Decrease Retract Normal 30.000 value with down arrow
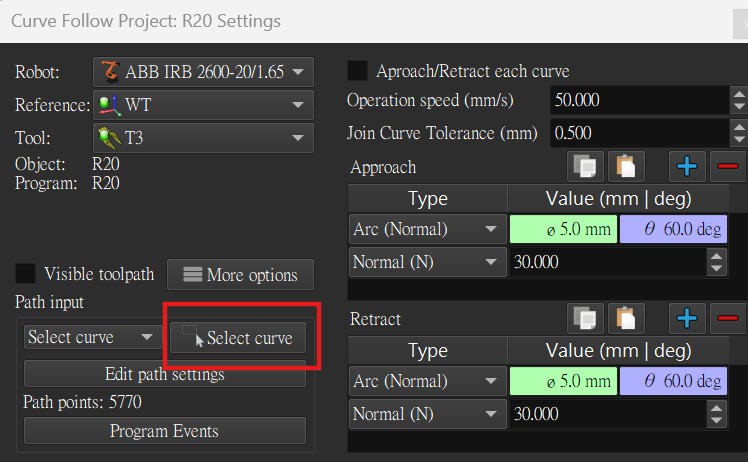The height and width of the screenshot is (462, 748). pos(716,420)
